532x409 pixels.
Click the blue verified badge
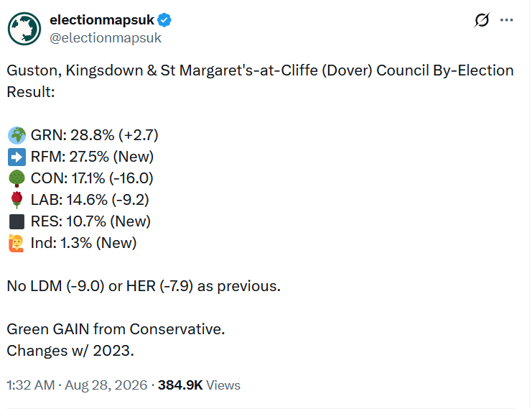[x=164, y=20]
